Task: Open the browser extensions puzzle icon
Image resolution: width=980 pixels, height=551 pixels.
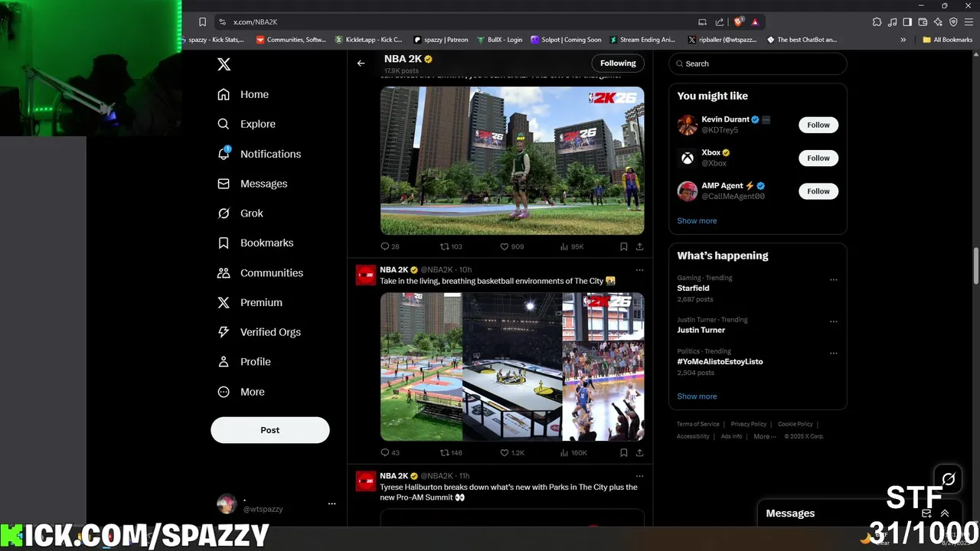Action: 877,21
